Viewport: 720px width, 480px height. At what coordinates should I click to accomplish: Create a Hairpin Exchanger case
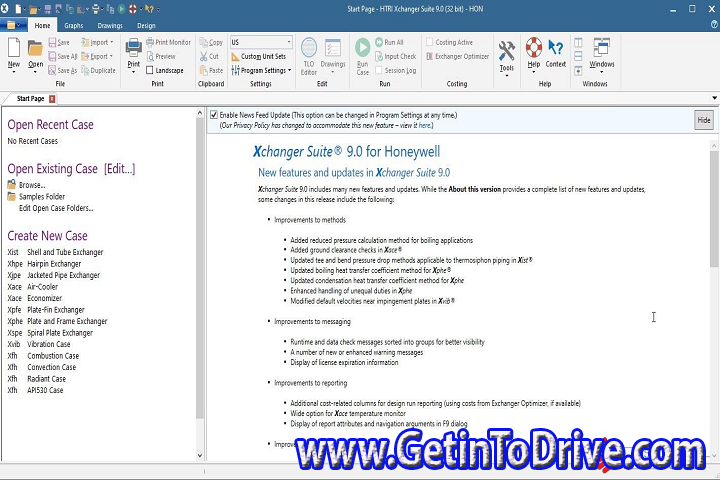click(44, 264)
